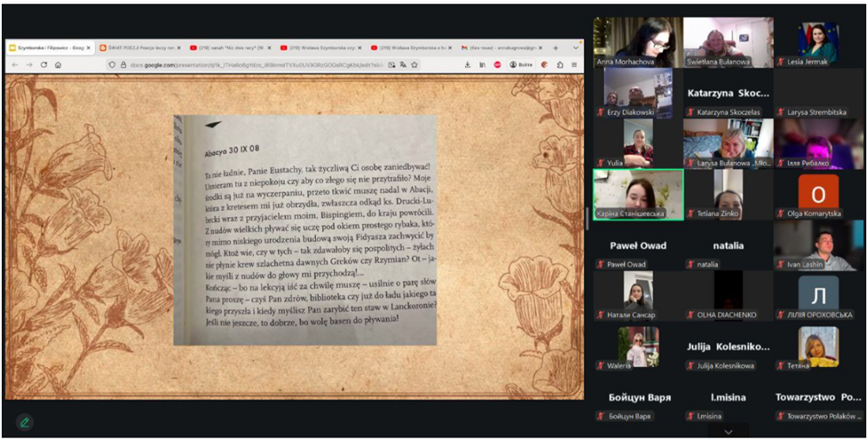This screenshot has width=868, height=441.
Task: Click the book page image on slide
Action: [305, 230]
